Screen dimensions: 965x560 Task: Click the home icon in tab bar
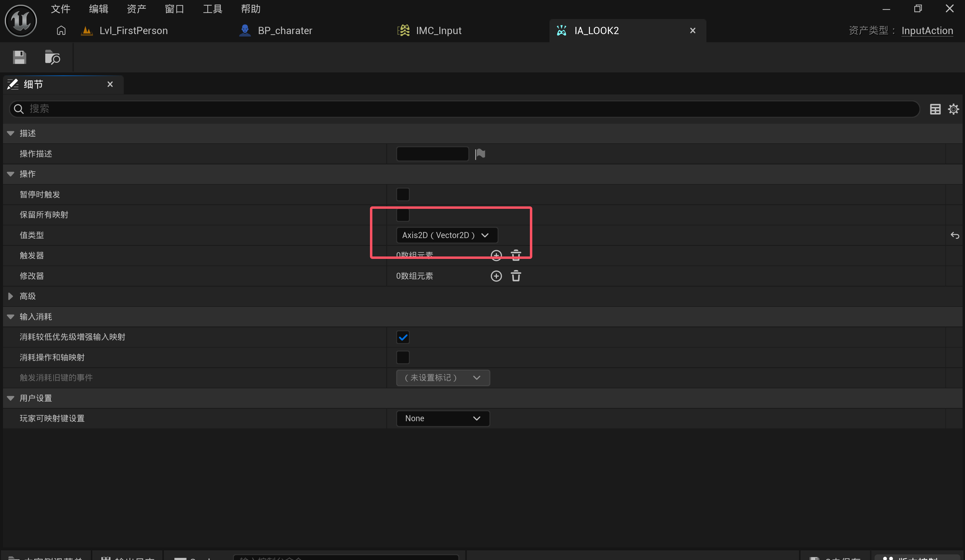(61, 30)
